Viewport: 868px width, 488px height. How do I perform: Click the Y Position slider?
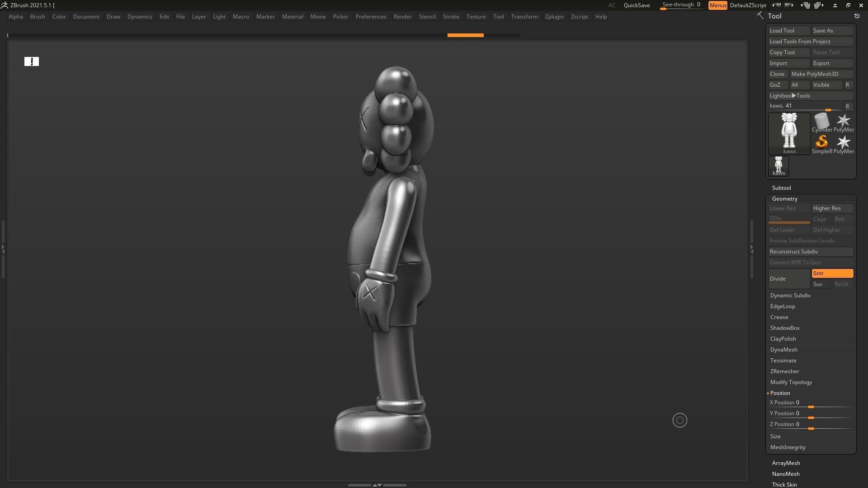coord(811,414)
